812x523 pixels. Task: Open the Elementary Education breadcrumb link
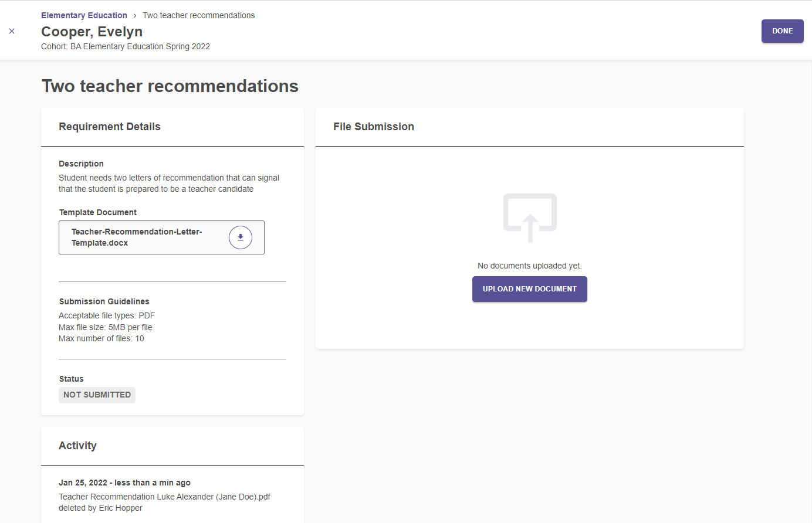coord(84,15)
